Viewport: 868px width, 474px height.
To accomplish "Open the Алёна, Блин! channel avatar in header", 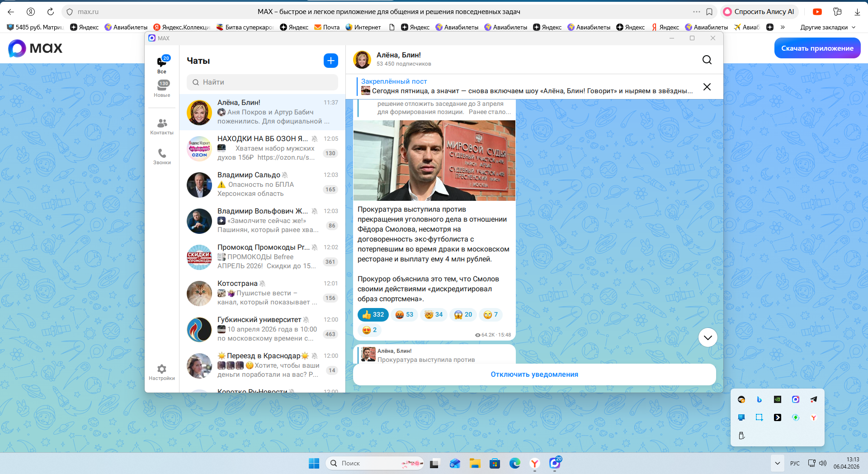I will 362,60.
